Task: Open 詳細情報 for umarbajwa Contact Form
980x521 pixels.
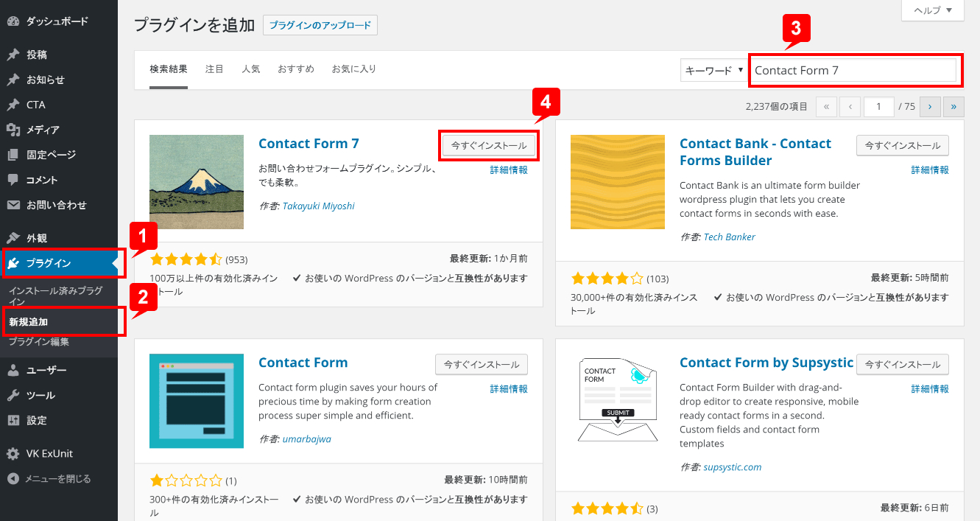Action: click(x=509, y=389)
